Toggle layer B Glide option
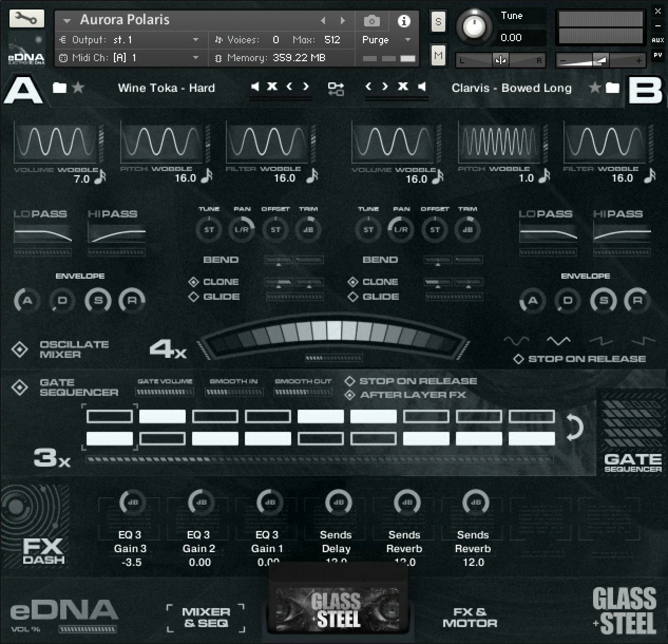 (353, 297)
